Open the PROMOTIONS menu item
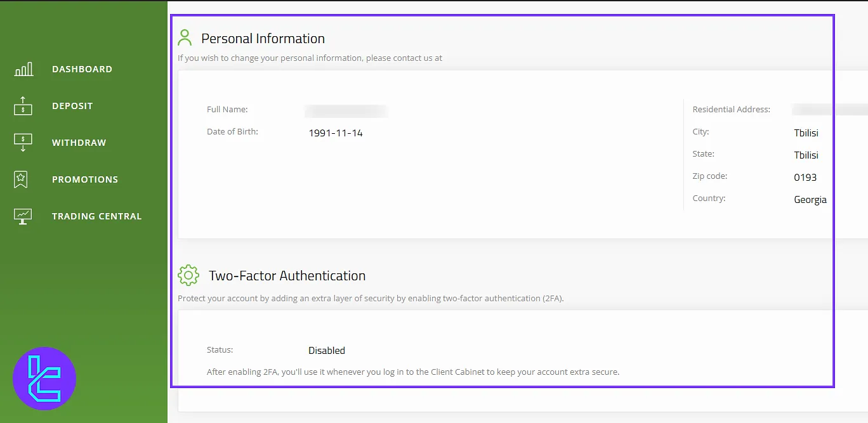Image resolution: width=868 pixels, height=423 pixels. (85, 179)
